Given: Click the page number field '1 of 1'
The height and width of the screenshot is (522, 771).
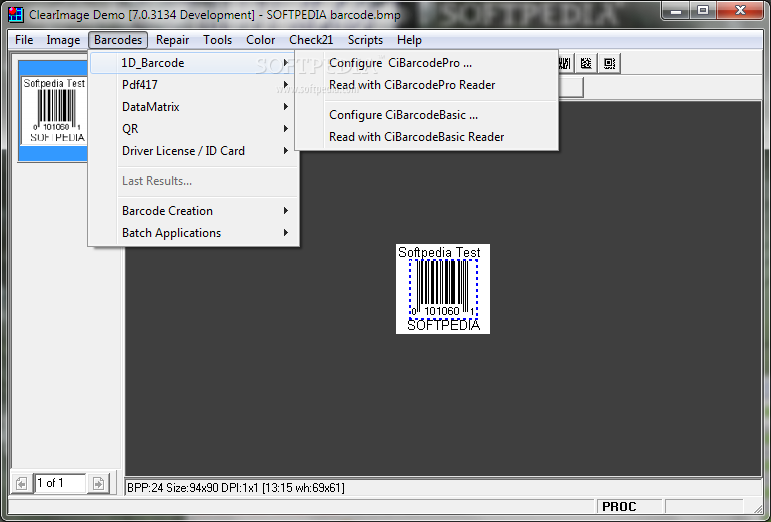Looking at the screenshot, I should pyautogui.click(x=59, y=483).
